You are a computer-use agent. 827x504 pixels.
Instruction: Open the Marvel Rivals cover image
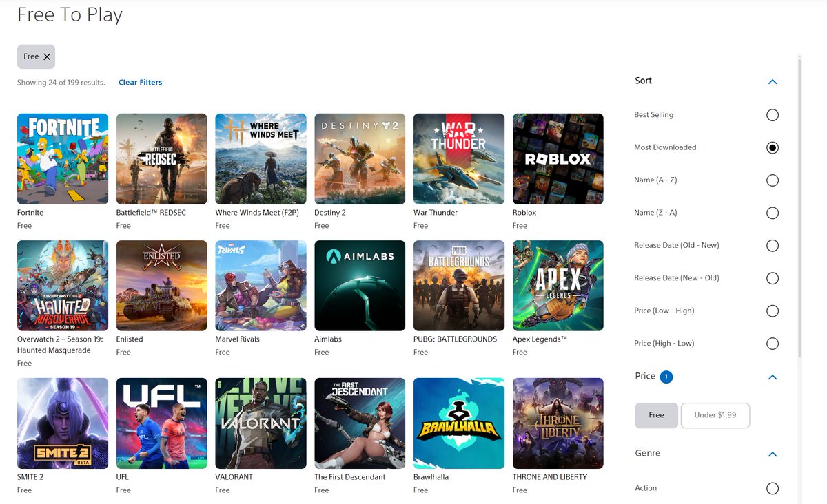[x=261, y=286]
